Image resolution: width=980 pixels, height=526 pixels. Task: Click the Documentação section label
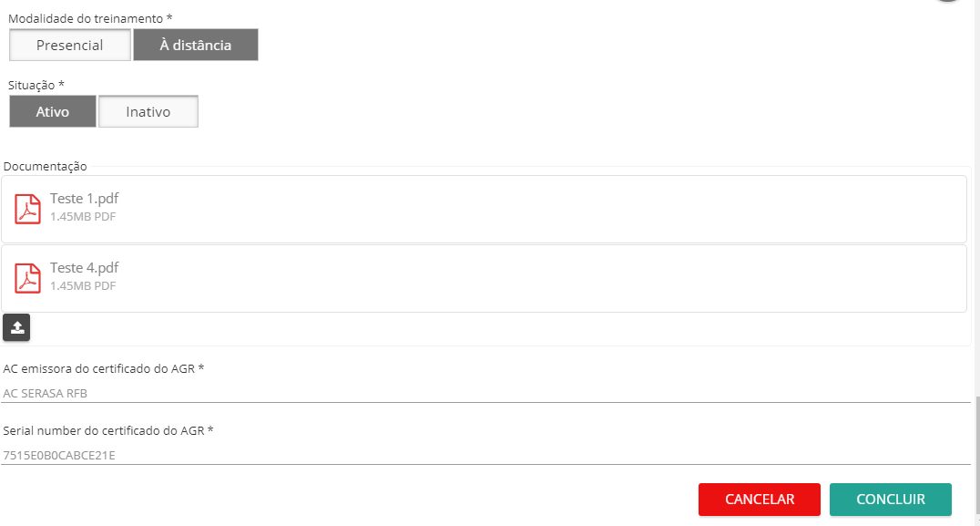pos(46,167)
